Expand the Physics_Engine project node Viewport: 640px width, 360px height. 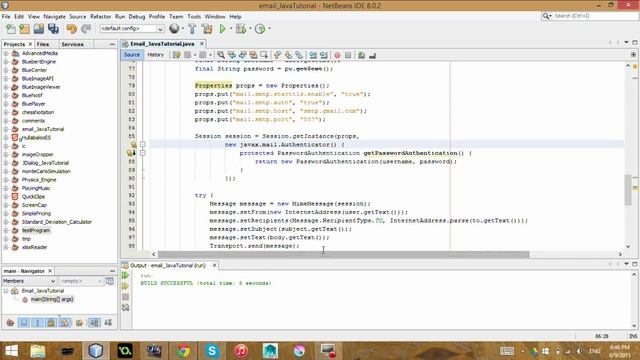pyautogui.click(x=6, y=180)
